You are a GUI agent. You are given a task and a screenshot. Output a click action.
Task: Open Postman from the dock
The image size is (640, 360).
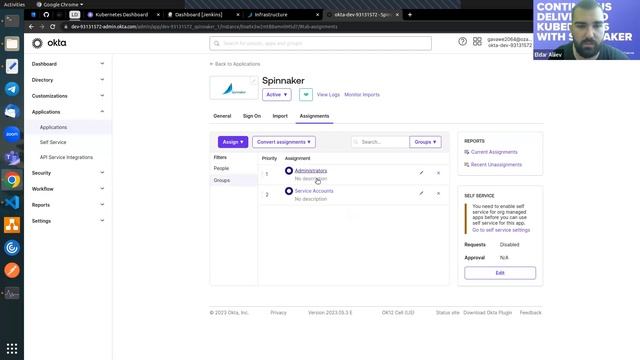[12, 270]
